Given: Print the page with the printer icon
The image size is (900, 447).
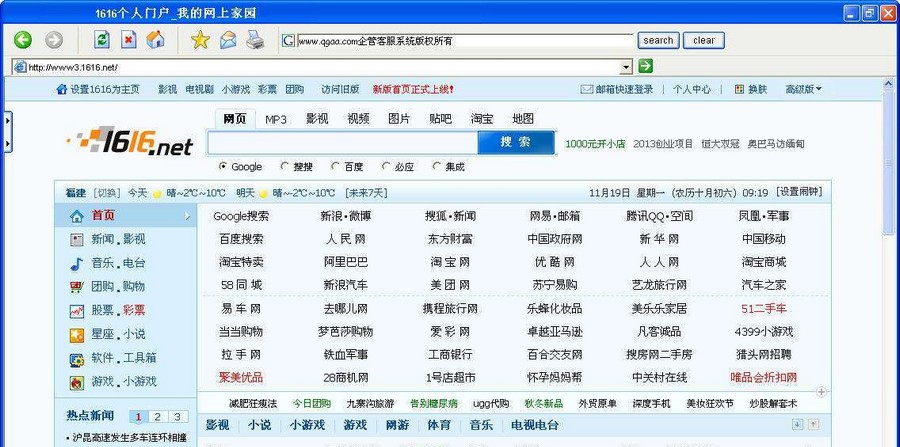Looking at the screenshot, I should [255, 40].
